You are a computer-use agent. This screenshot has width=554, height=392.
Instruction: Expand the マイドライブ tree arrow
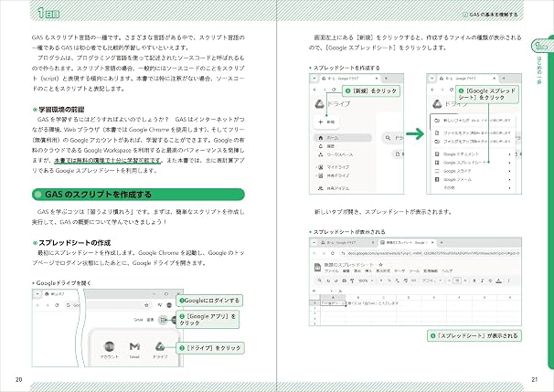[315, 167]
